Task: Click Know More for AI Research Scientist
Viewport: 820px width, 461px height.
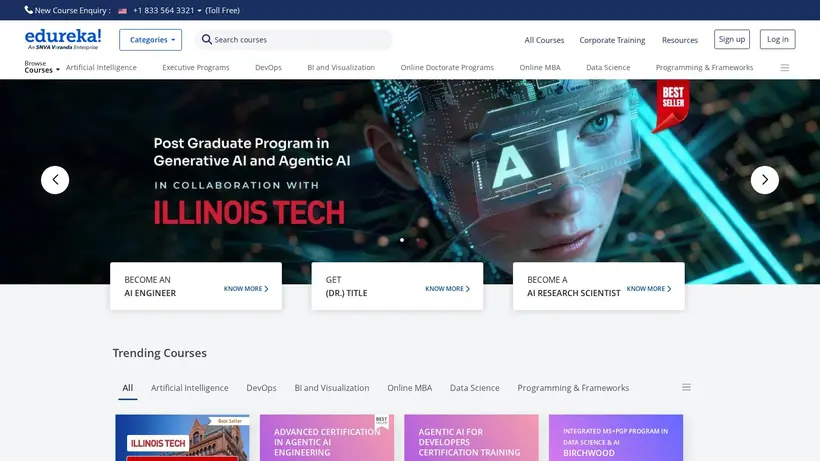Action: (648, 289)
